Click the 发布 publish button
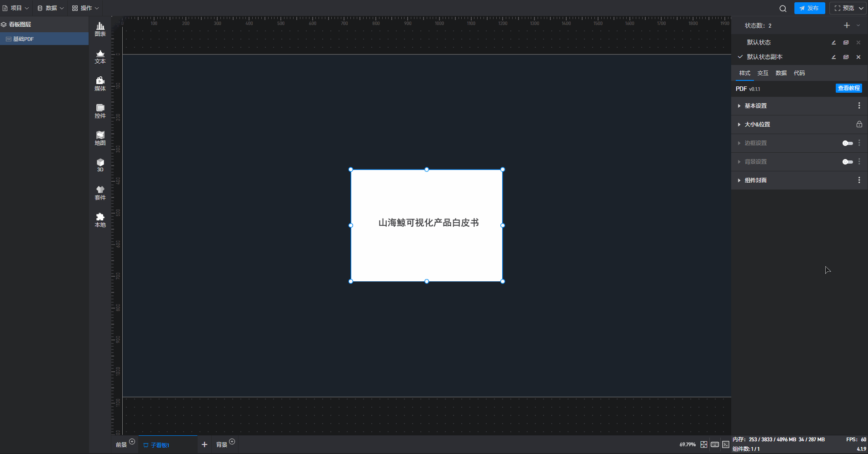 [809, 8]
